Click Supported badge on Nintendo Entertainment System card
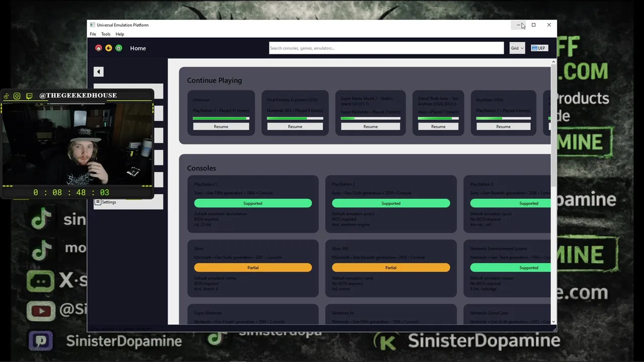Image resolution: width=644 pixels, height=362 pixels. click(x=510, y=267)
